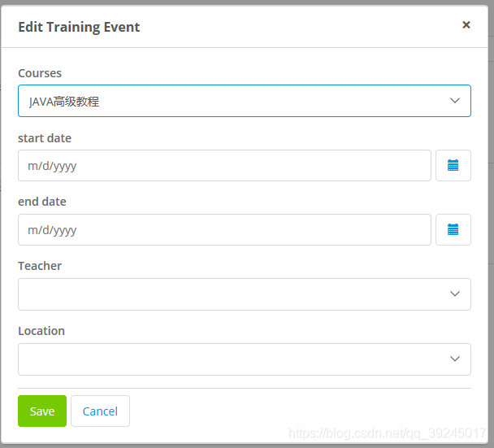
Task: Open the start date calendar picker
Action: point(453,165)
